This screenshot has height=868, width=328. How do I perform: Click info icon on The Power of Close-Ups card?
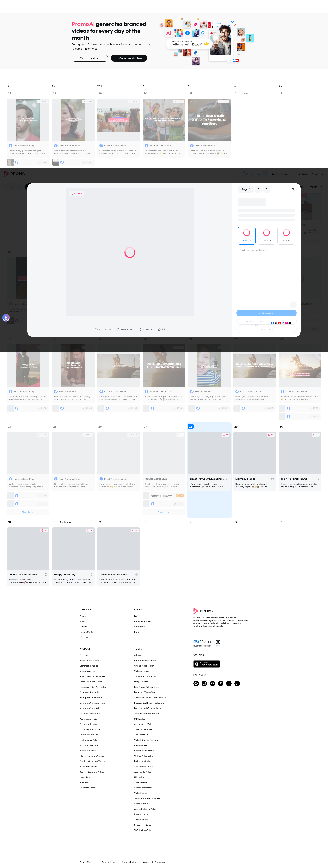coord(136,575)
